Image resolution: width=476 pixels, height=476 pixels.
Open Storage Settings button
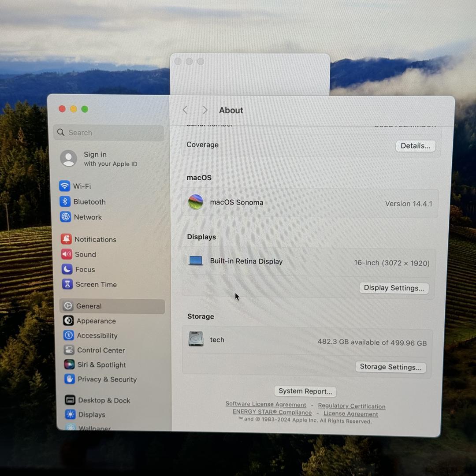pos(390,367)
